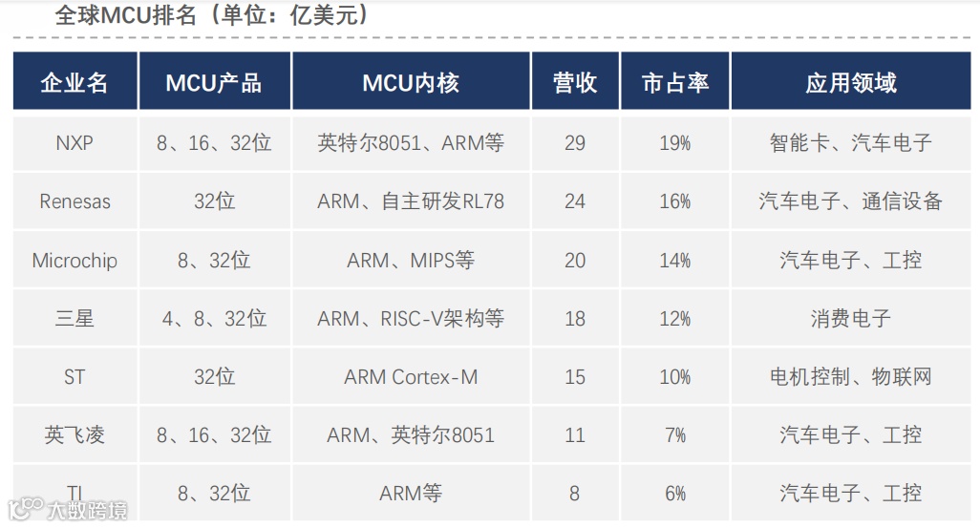Select the NXP company cell
The width and height of the screenshot is (980, 528).
[75, 143]
